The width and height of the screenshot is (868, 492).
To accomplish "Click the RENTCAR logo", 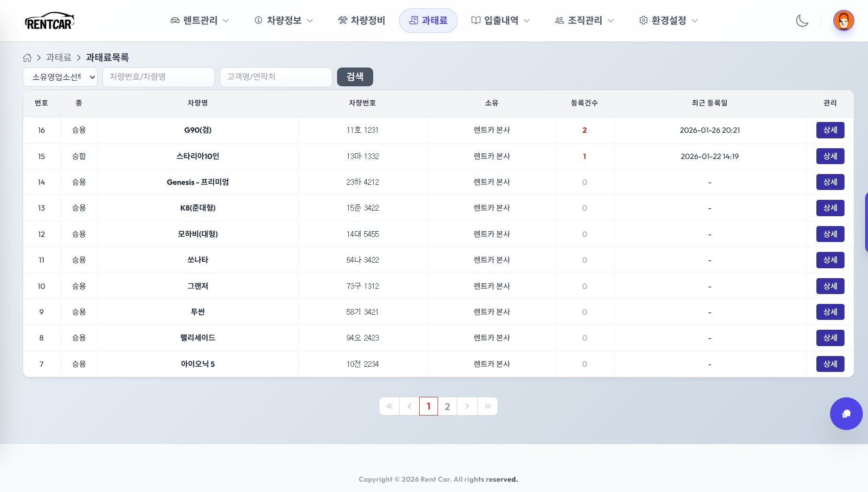I will (x=50, y=21).
